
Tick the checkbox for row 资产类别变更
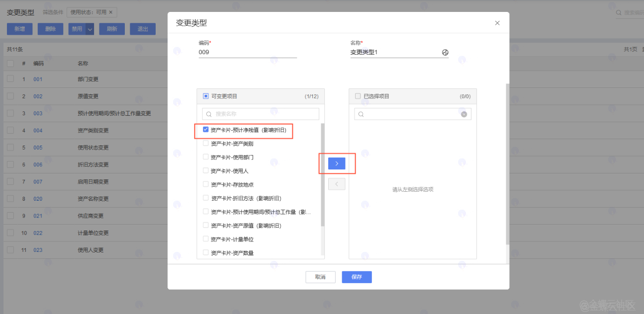click(x=10, y=130)
